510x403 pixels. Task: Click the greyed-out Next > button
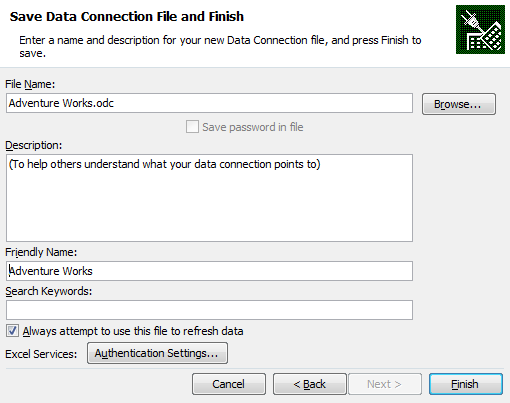pos(385,384)
